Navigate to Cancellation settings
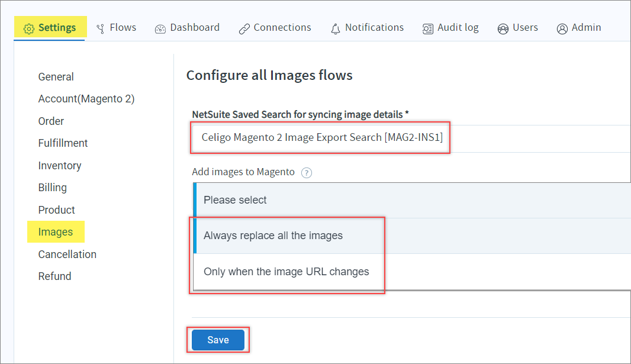This screenshot has height=364, width=631. pyautogui.click(x=67, y=255)
